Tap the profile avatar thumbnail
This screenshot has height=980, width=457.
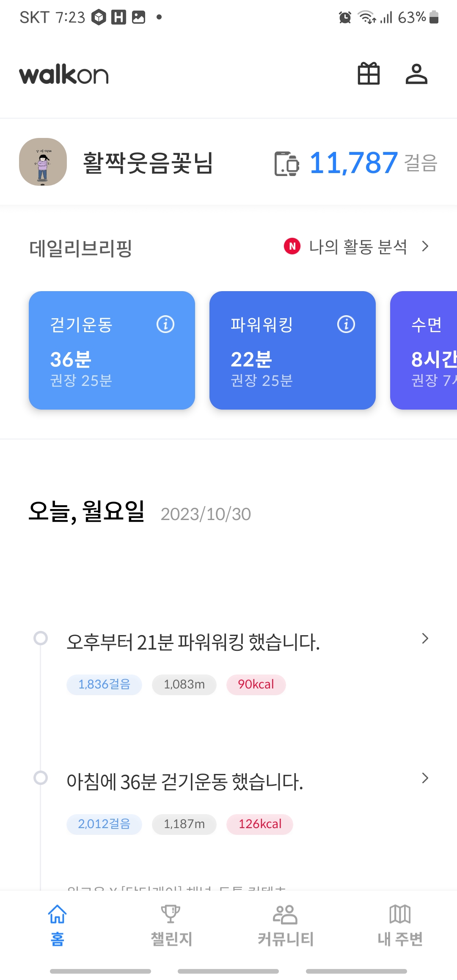coord(43,162)
